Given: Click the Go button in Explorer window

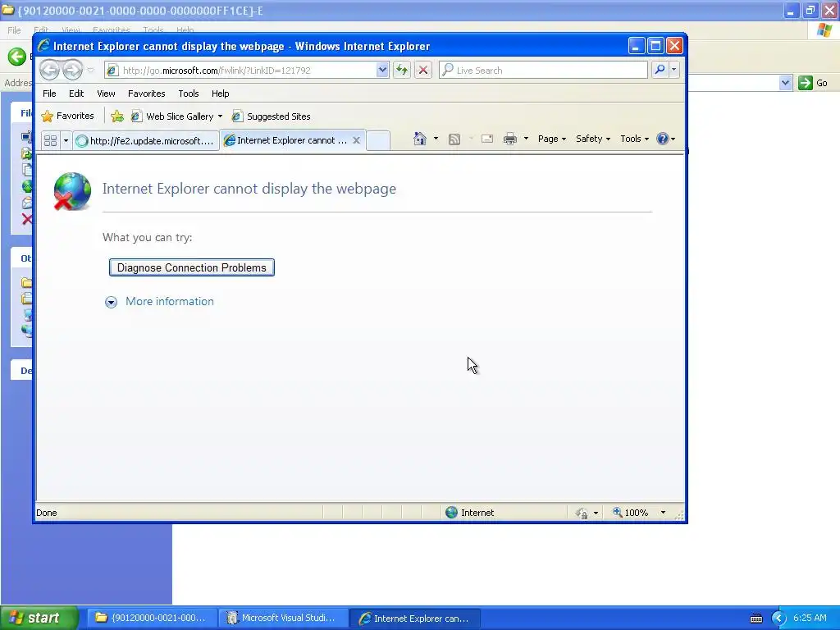Looking at the screenshot, I should tap(813, 83).
